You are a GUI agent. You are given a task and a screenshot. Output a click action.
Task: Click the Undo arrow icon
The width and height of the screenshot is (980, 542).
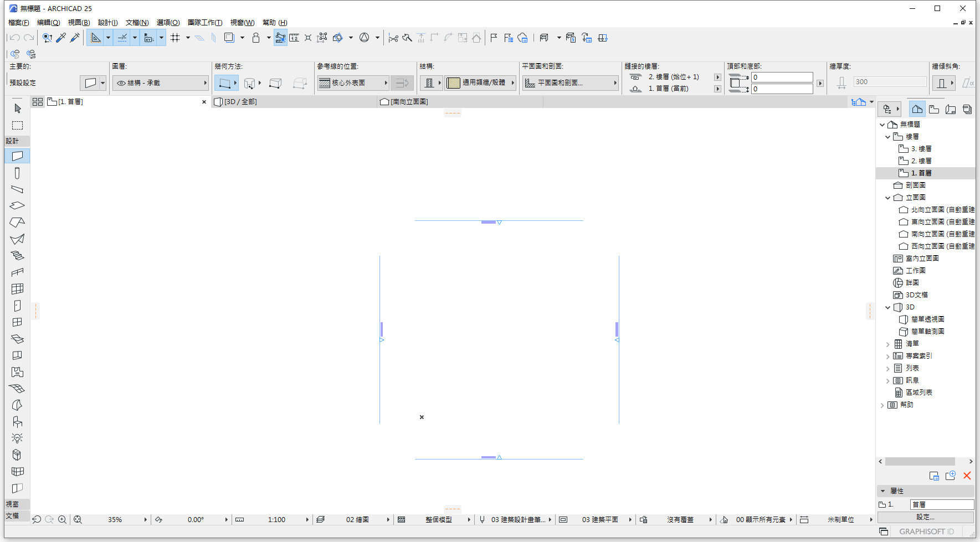[x=14, y=38]
